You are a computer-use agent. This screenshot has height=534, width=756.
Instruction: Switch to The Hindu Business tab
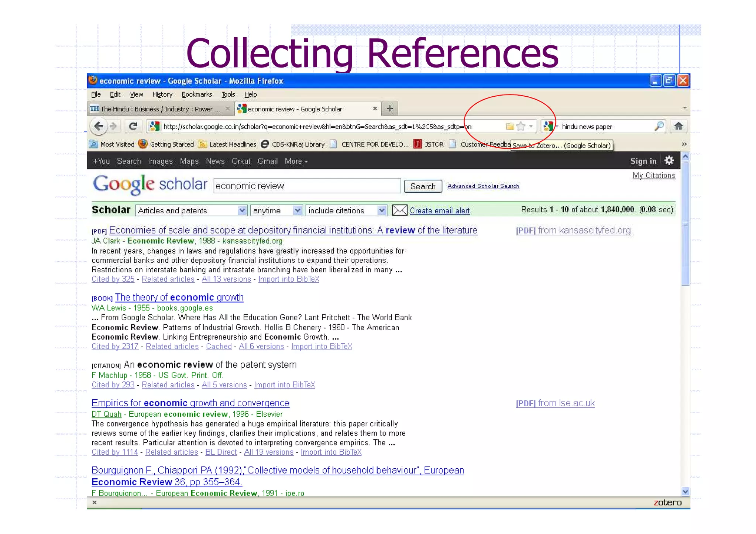pyautogui.click(x=160, y=109)
